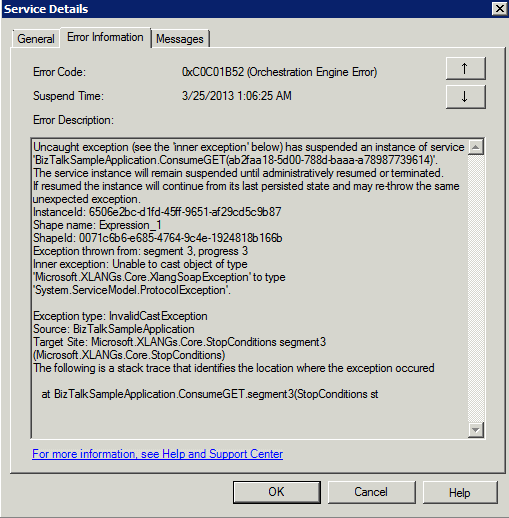509x518 pixels.
Task: Click the Suspend Time label
Action: (68, 96)
